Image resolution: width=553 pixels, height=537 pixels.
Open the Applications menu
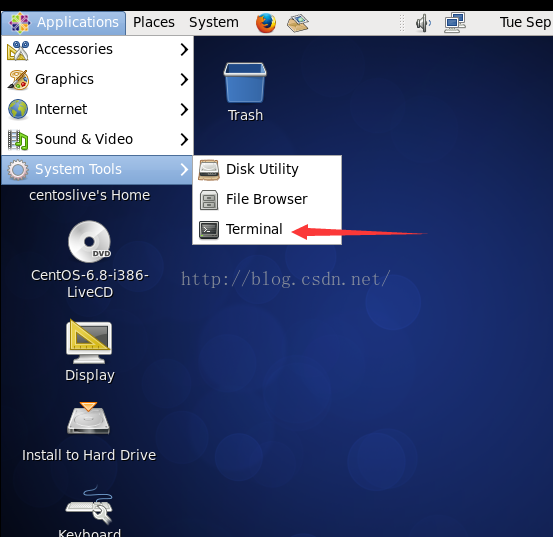[x=63, y=23]
